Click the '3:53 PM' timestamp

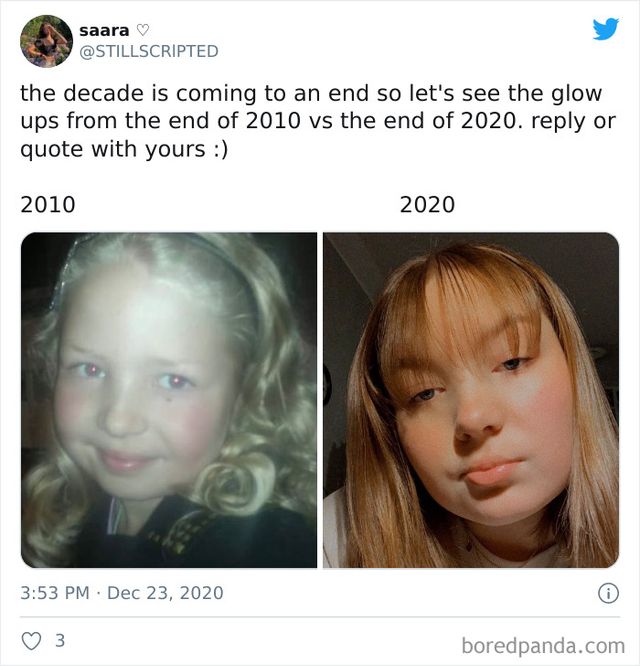56,593
